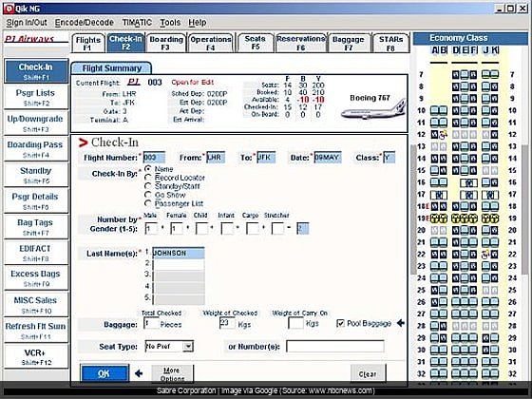Image resolution: width=532 pixels, height=399 pixels.
Task: Open the TIMATIC menu
Action: pyautogui.click(x=137, y=23)
